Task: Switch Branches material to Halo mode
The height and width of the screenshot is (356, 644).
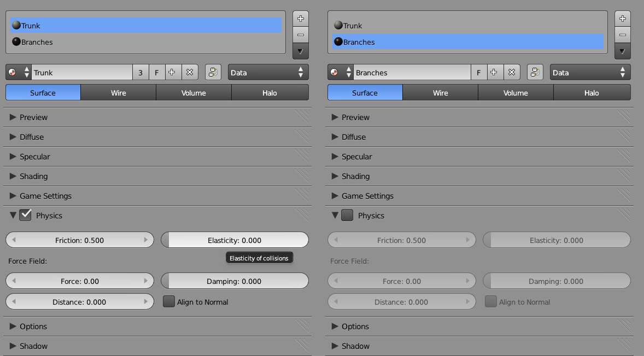Action: point(592,92)
